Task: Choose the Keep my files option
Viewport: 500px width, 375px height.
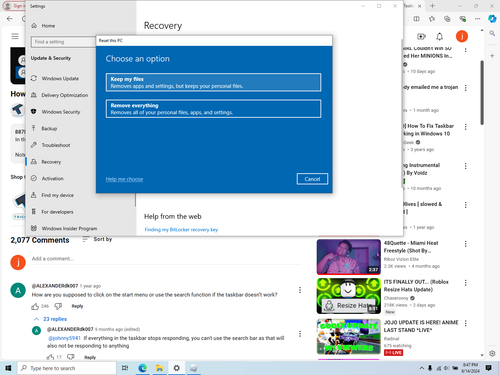Action: click(213, 82)
